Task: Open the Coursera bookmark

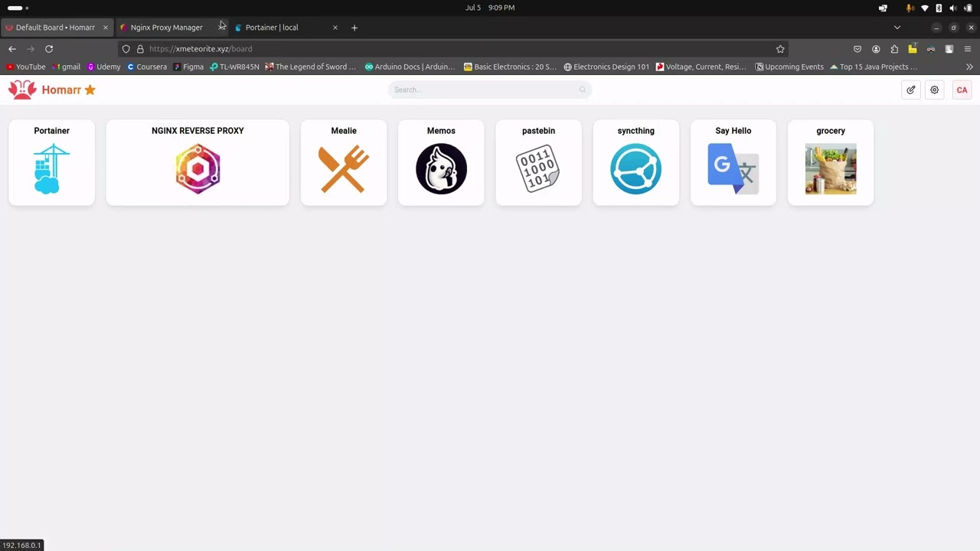Action: [147, 67]
